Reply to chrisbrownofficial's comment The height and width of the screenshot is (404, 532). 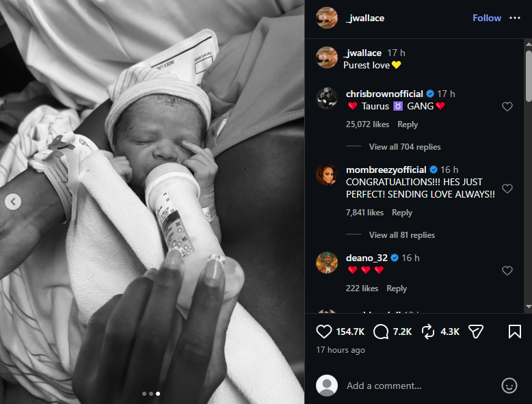pyautogui.click(x=408, y=124)
